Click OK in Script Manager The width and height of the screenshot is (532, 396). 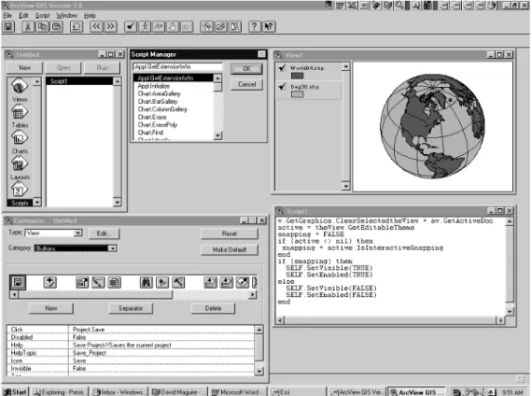246,68
